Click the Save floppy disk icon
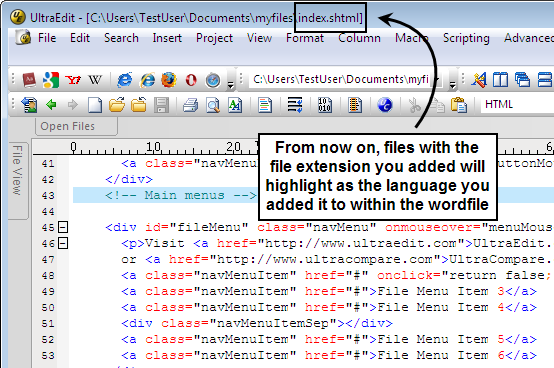Image resolution: width=554 pixels, height=368 pixels. click(161, 105)
